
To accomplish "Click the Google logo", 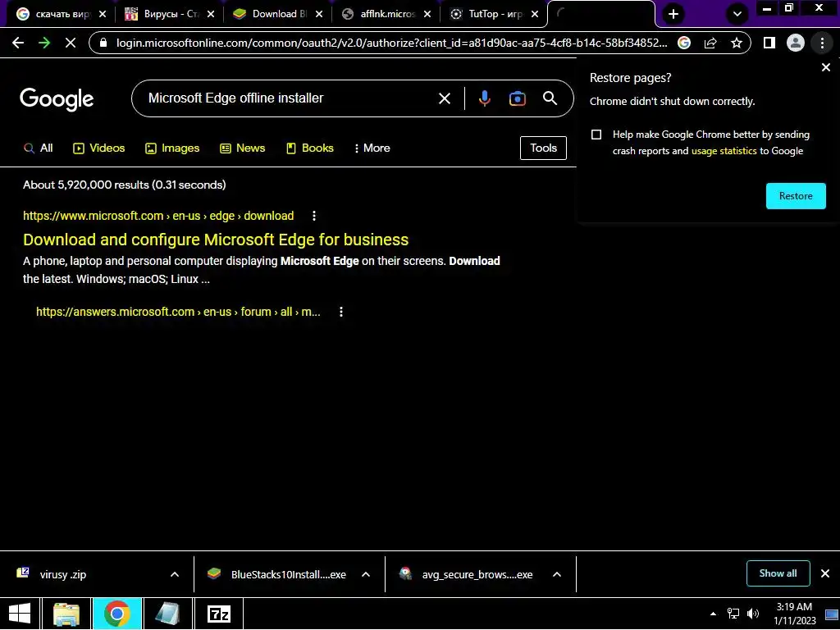I will 57,99.
